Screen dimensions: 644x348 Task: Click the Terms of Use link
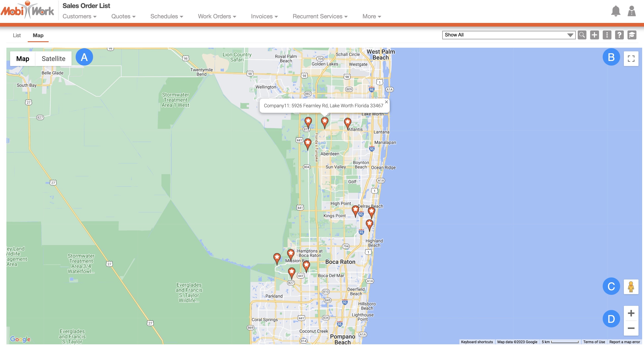pyautogui.click(x=594, y=342)
